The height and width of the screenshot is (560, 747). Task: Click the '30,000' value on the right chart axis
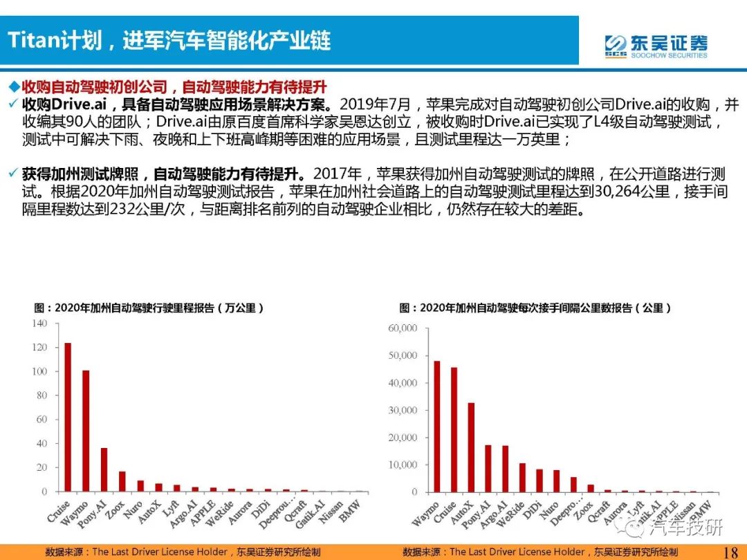(403, 410)
